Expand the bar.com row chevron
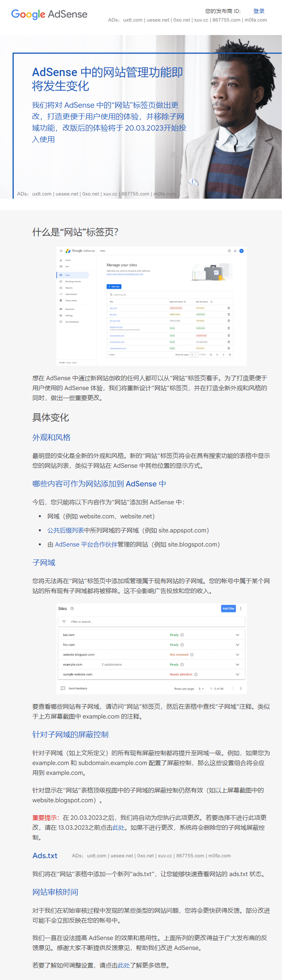 click(x=237, y=635)
